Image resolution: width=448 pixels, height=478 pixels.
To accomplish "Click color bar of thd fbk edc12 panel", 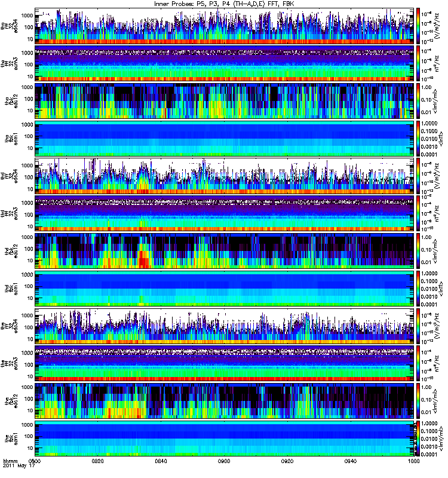I will pyautogui.click(x=418, y=251).
